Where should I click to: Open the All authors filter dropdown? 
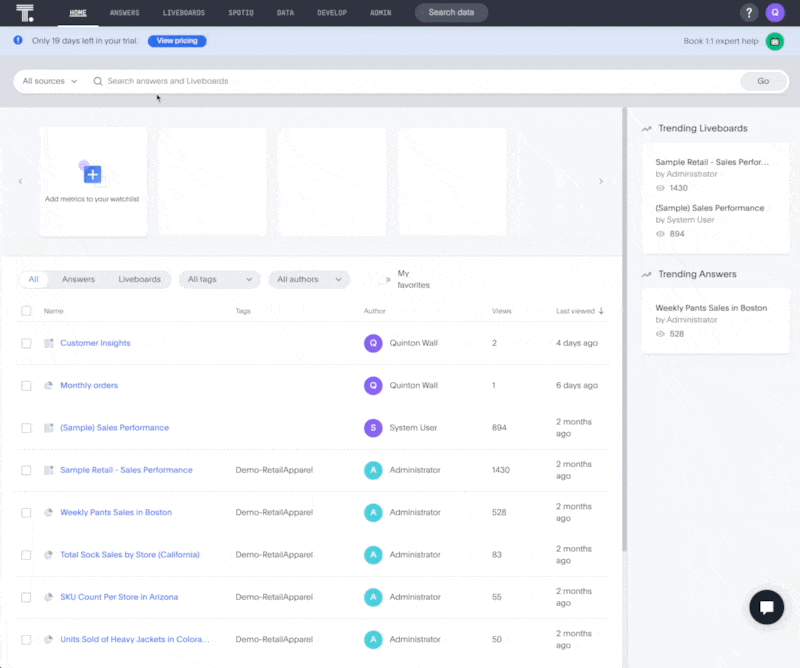click(309, 280)
